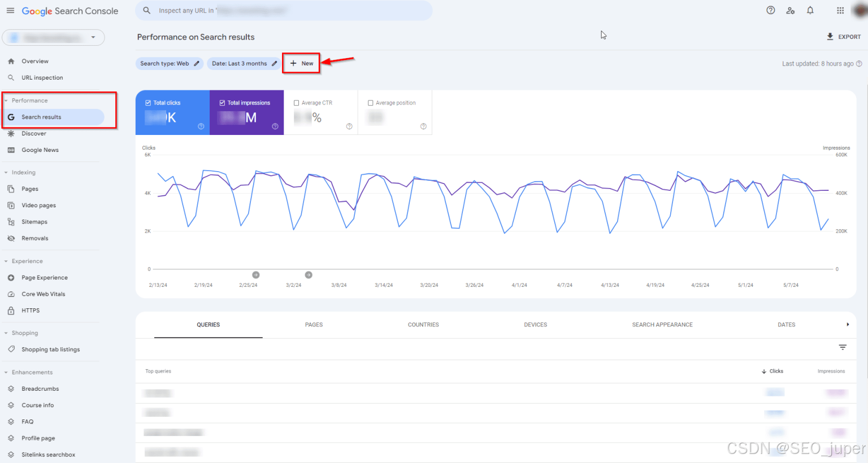Switch to the Queries tab
Image resolution: width=868 pixels, height=463 pixels.
(209, 325)
